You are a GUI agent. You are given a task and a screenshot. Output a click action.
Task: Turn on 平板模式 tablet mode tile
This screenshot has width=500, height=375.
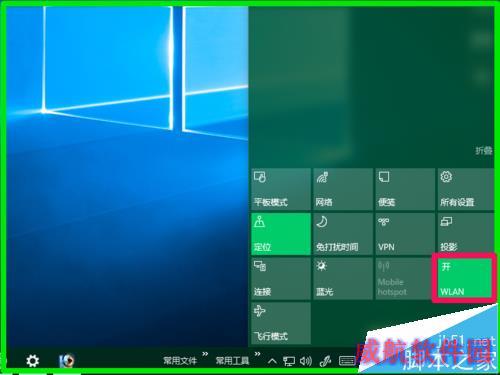coord(281,189)
